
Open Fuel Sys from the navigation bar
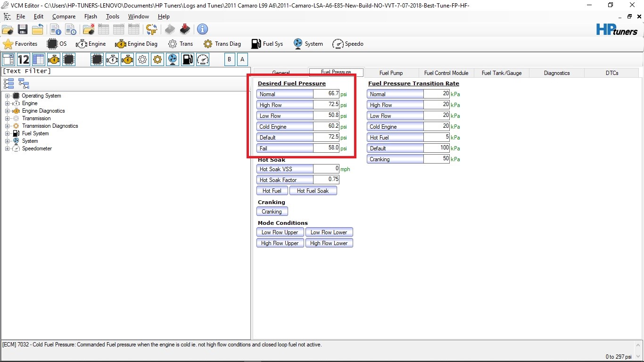click(x=267, y=44)
